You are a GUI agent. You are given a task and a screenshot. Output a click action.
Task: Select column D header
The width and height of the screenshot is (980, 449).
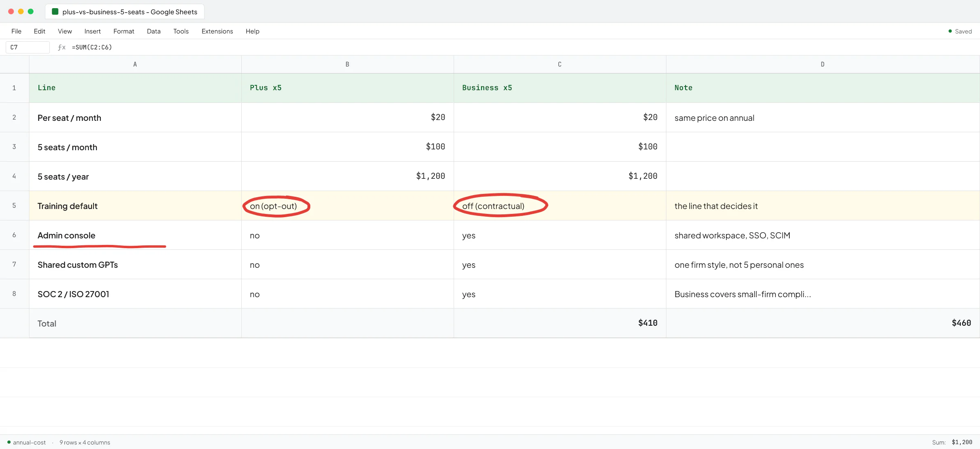[x=823, y=64]
